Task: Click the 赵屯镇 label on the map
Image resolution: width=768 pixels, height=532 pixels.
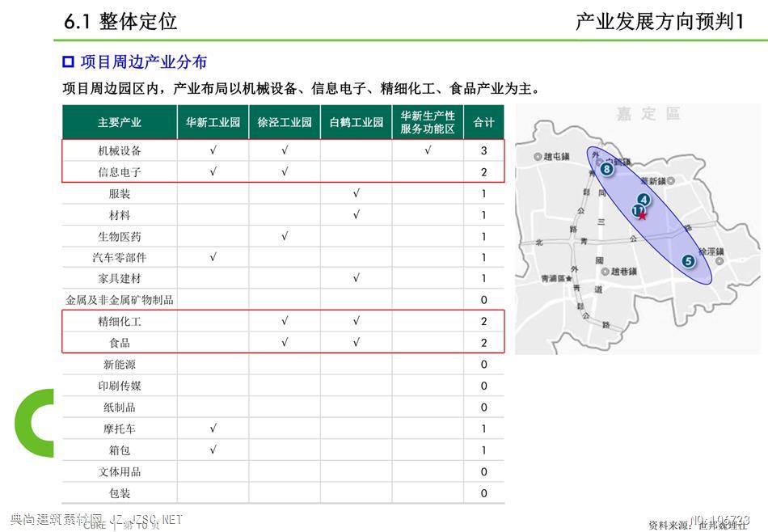Action: point(556,156)
